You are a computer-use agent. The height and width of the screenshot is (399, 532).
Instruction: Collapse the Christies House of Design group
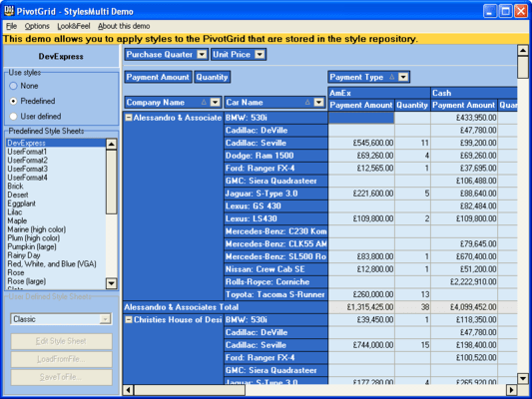(x=129, y=319)
